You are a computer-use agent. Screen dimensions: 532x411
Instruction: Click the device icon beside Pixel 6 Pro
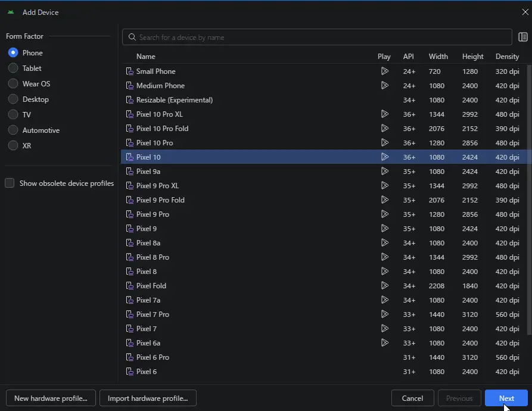point(130,357)
